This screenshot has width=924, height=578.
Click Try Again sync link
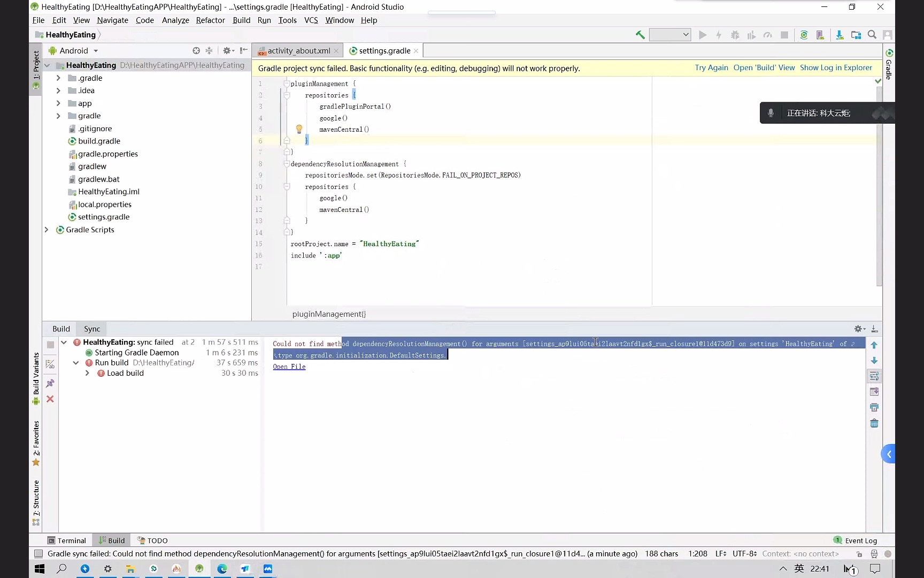(711, 68)
